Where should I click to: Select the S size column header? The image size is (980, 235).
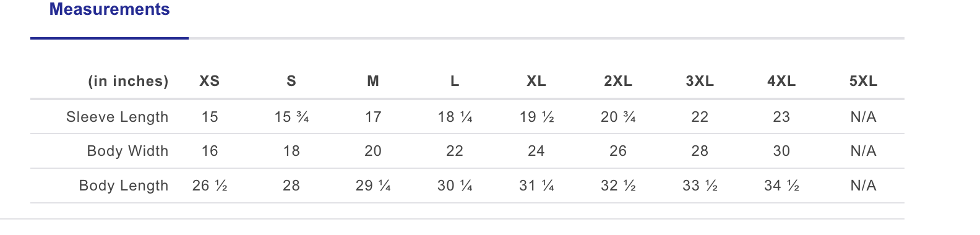click(x=291, y=81)
